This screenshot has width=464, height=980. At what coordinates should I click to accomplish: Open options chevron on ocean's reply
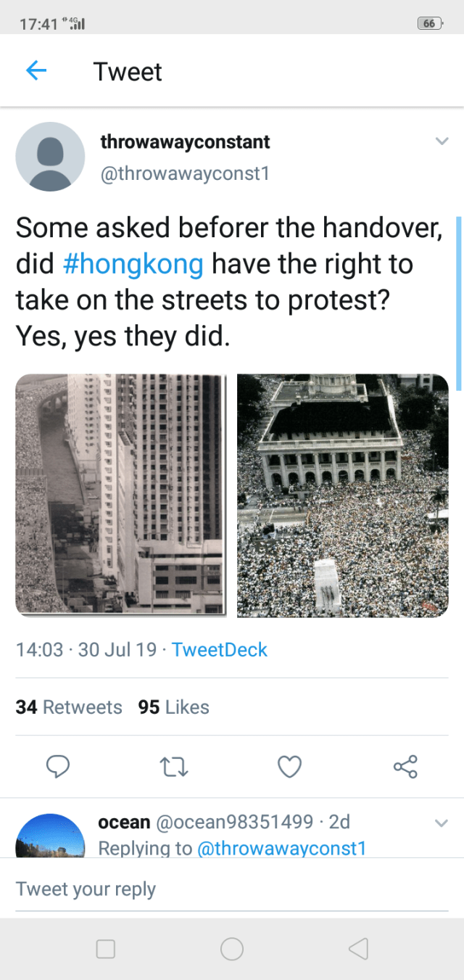tap(442, 823)
